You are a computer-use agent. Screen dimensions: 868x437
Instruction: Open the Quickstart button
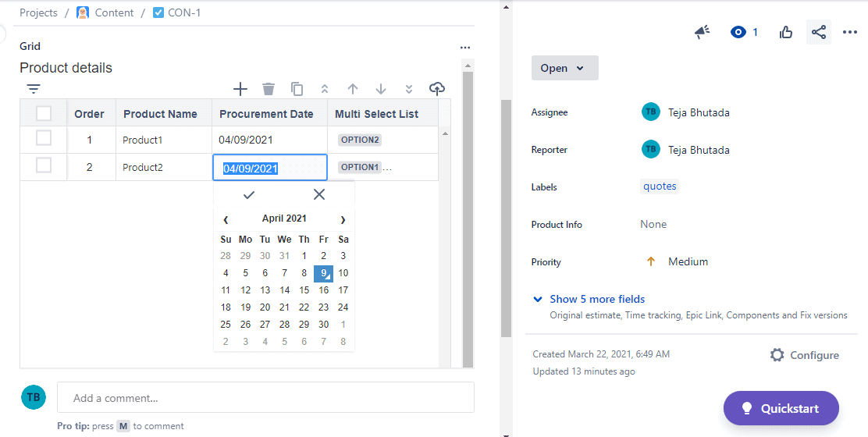click(781, 408)
